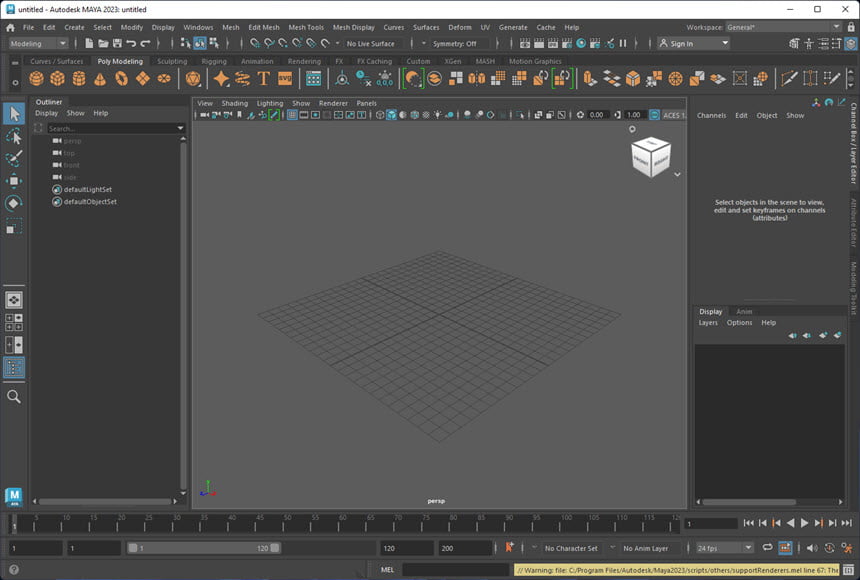Select the polygon sphere shelf icon
Viewport: 860px width, 580px height.
[x=36, y=79]
